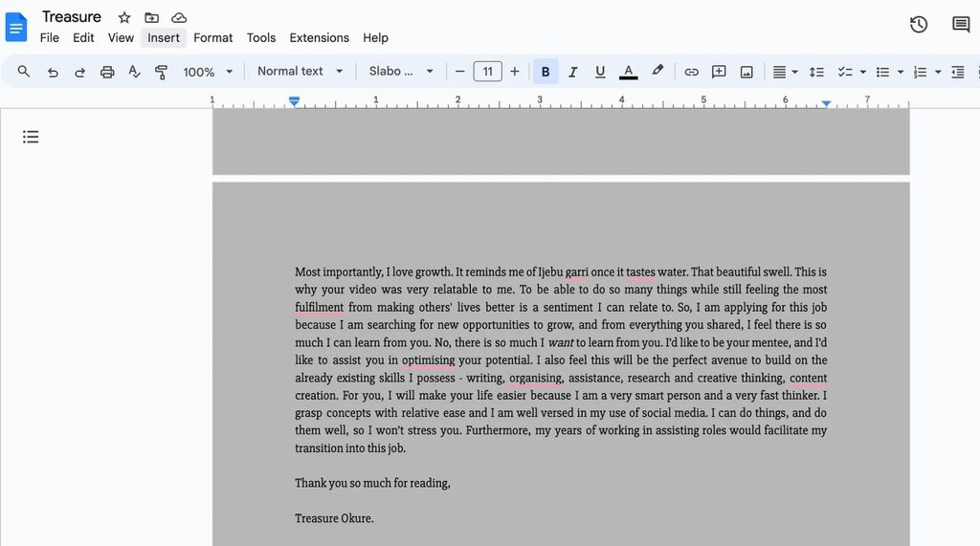
Task: Insert an image from toolbar
Action: pos(746,72)
